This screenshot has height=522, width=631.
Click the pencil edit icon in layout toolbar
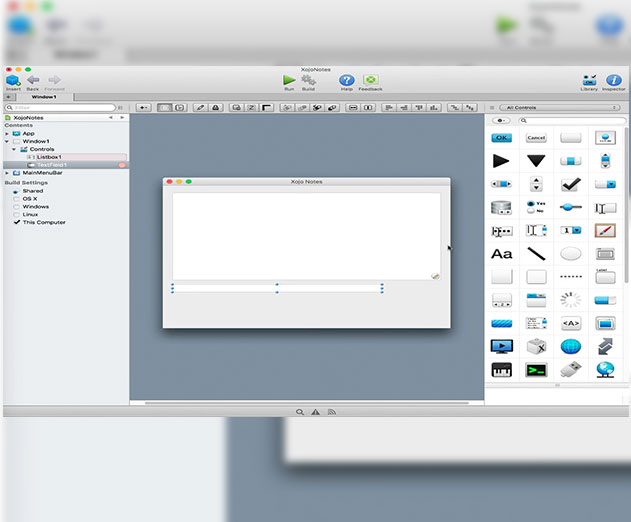pyautogui.click(x=200, y=107)
